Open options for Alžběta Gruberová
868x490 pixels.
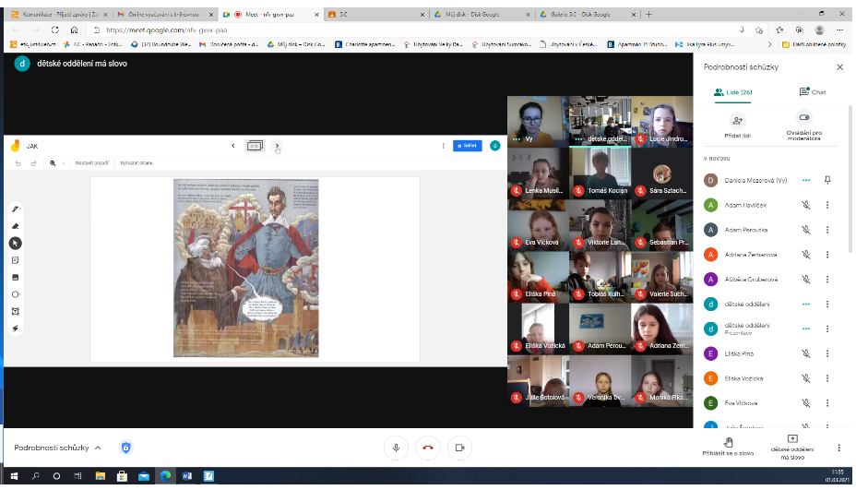[x=827, y=279]
